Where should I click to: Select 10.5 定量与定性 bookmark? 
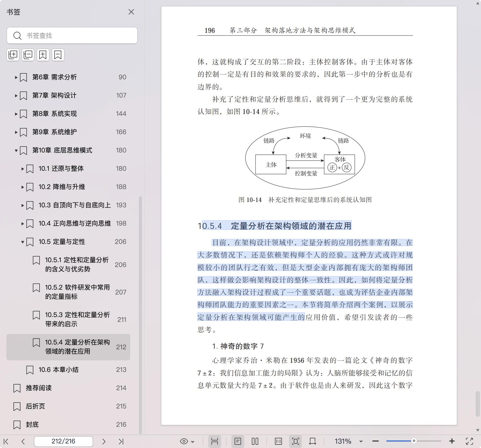click(62, 242)
